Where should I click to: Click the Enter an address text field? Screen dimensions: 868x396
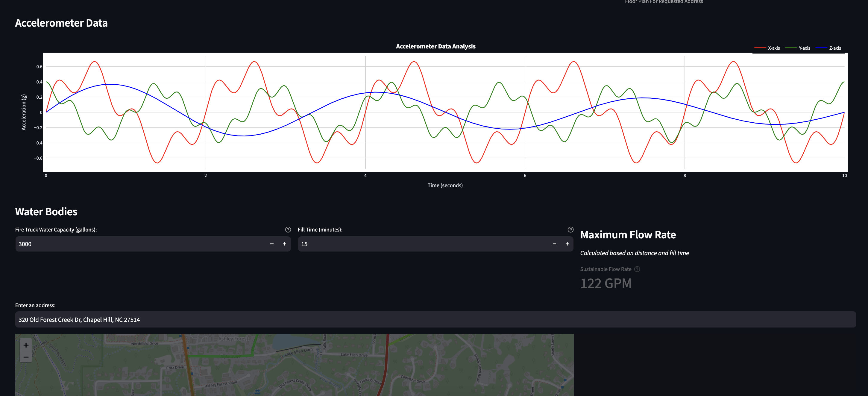(435, 319)
